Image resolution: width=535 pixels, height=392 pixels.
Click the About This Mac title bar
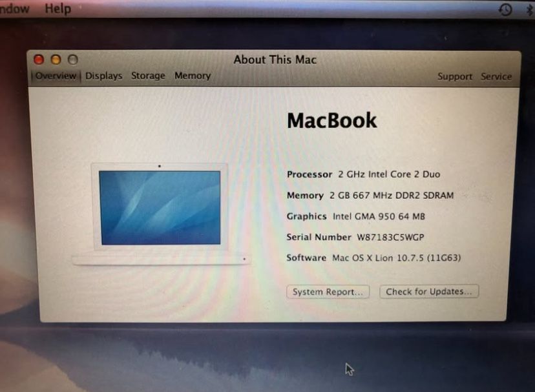275,59
